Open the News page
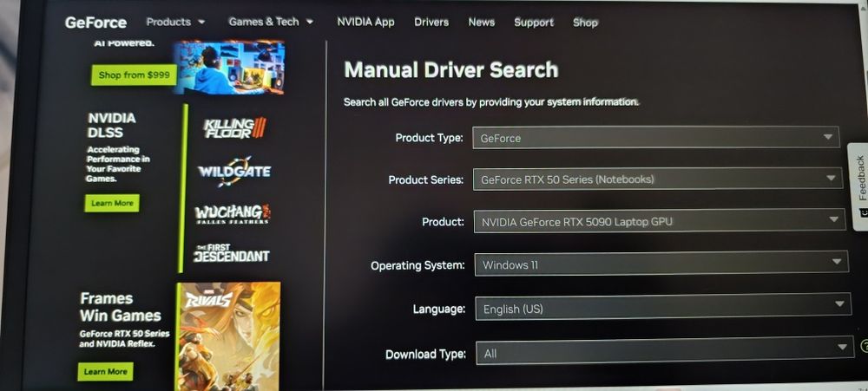This screenshot has height=391, width=868. (481, 23)
